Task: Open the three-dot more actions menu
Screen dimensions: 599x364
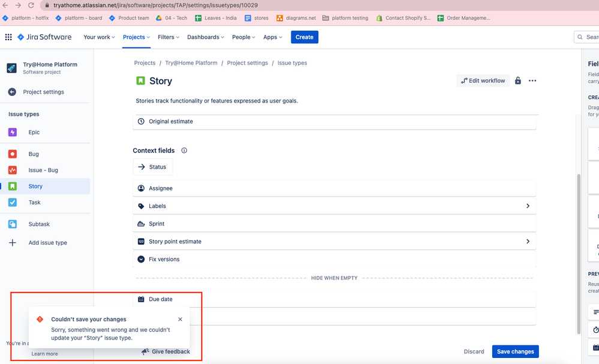Action: pyautogui.click(x=532, y=80)
